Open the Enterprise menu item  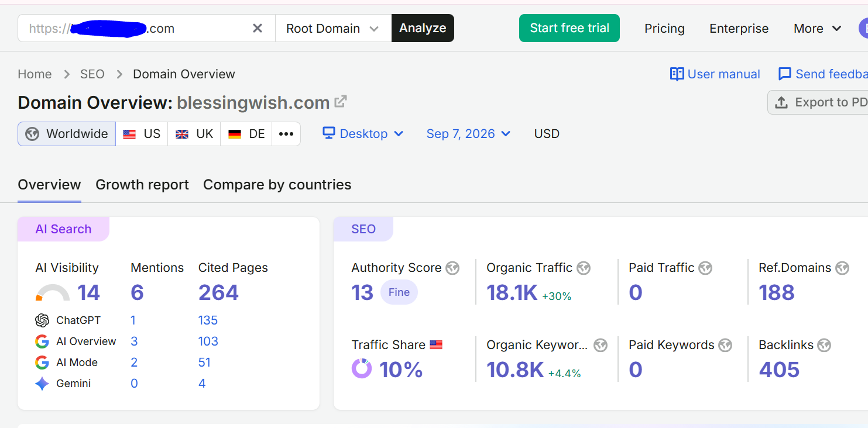tap(739, 29)
